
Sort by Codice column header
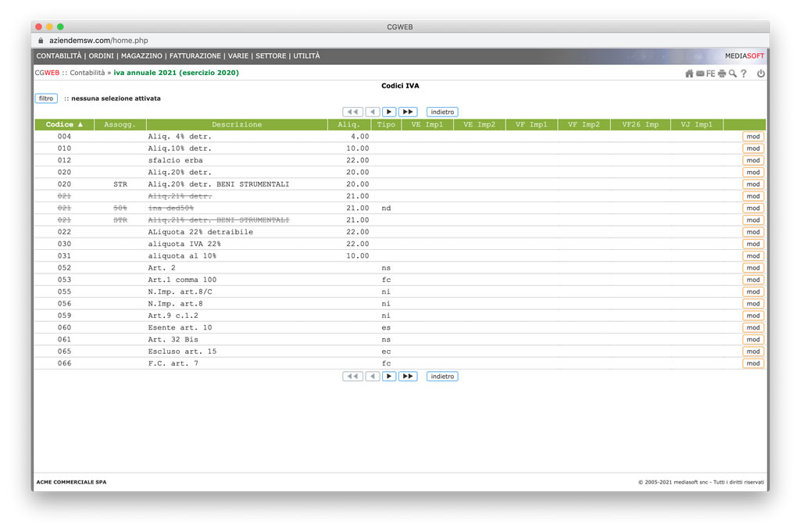[64, 124]
